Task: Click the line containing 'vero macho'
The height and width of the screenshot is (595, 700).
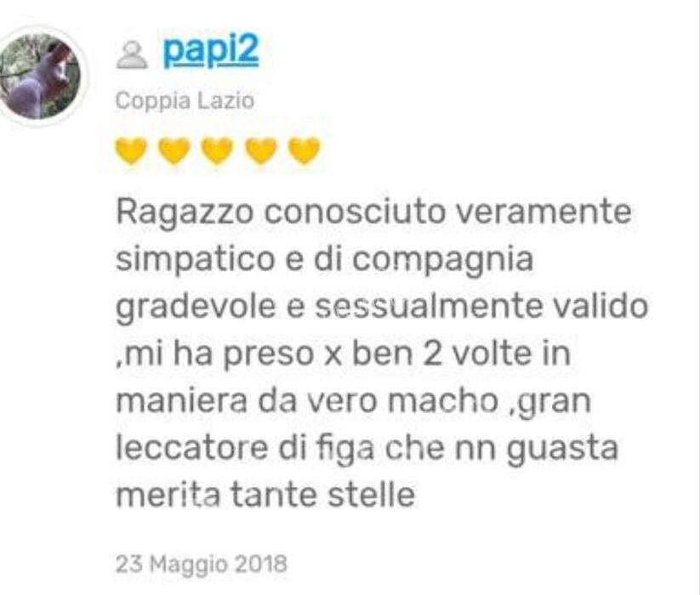Action: (x=354, y=401)
